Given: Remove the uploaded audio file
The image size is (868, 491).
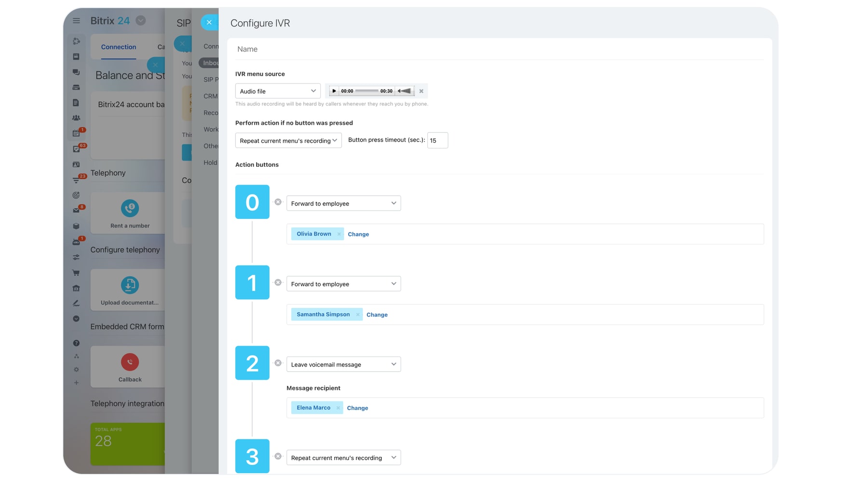Looking at the screenshot, I should (x=421, y=91).
